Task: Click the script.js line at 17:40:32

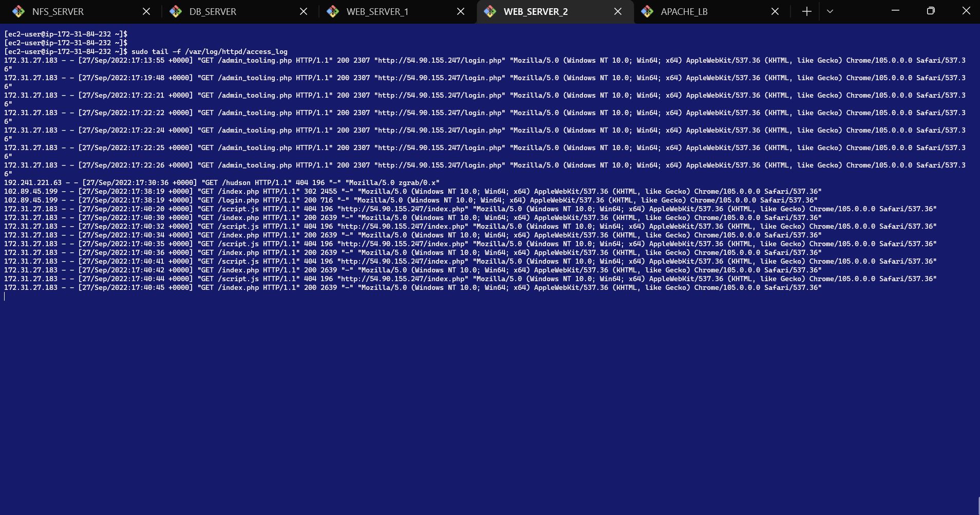Action: pyautogui.click(x=470, y=226)
